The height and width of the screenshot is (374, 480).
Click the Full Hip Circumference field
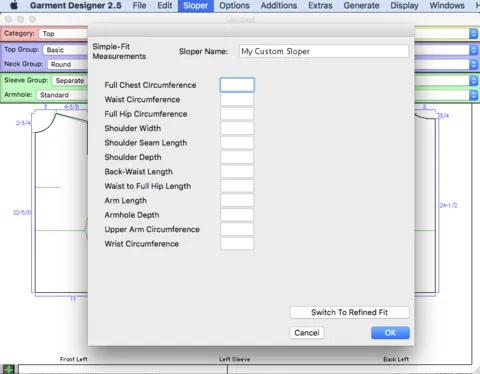coord(237,114)
